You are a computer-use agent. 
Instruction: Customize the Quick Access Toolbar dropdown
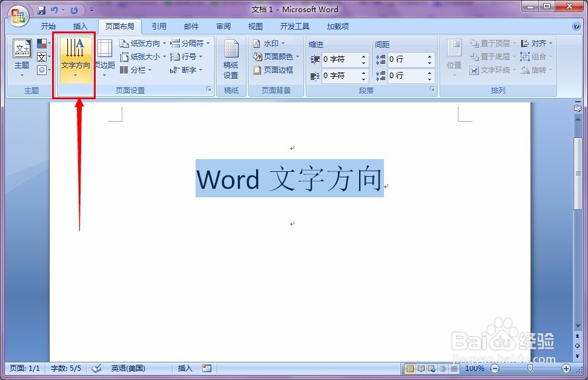click(x=92, y=10)
